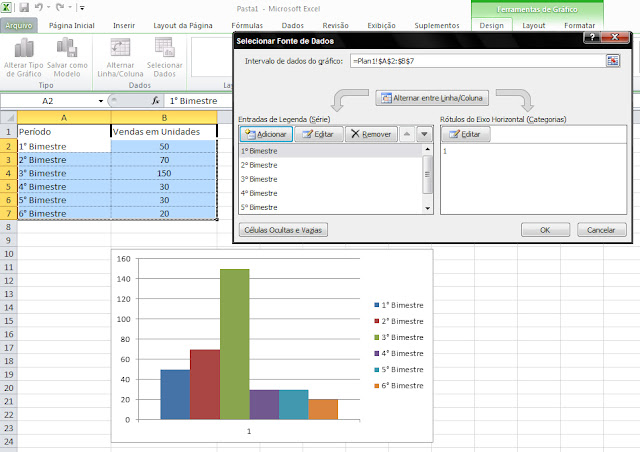The height and width of the screenshot is (452, 640).
Task: Open Customize Quick Access Toolbar dropdown
Action: click(x=82, y=7)
